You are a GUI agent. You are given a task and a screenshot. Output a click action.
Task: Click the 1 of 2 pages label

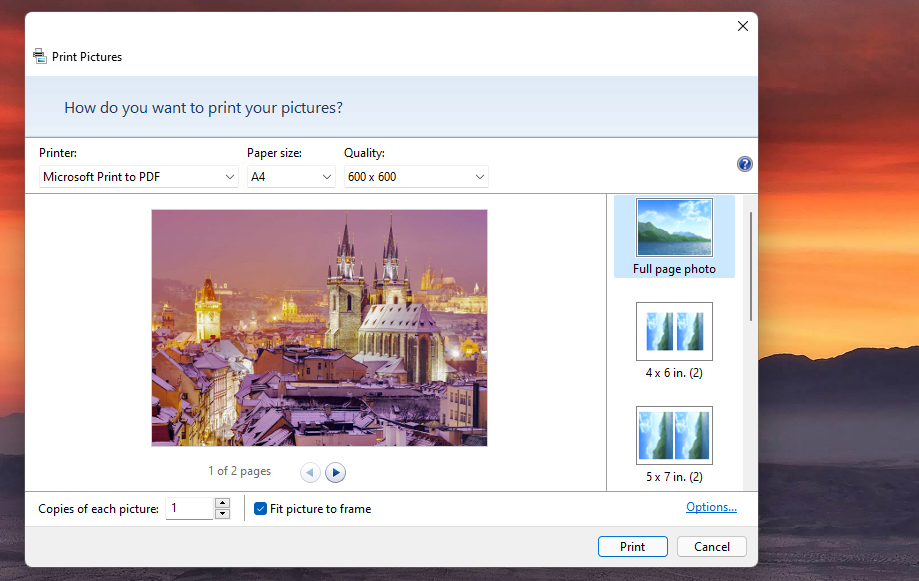pos(239,471)
